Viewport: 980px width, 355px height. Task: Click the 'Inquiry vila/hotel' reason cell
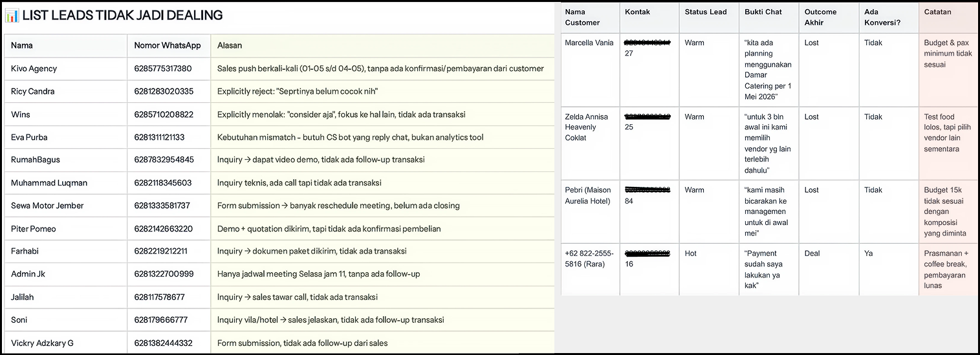click(x=382, y=320)
